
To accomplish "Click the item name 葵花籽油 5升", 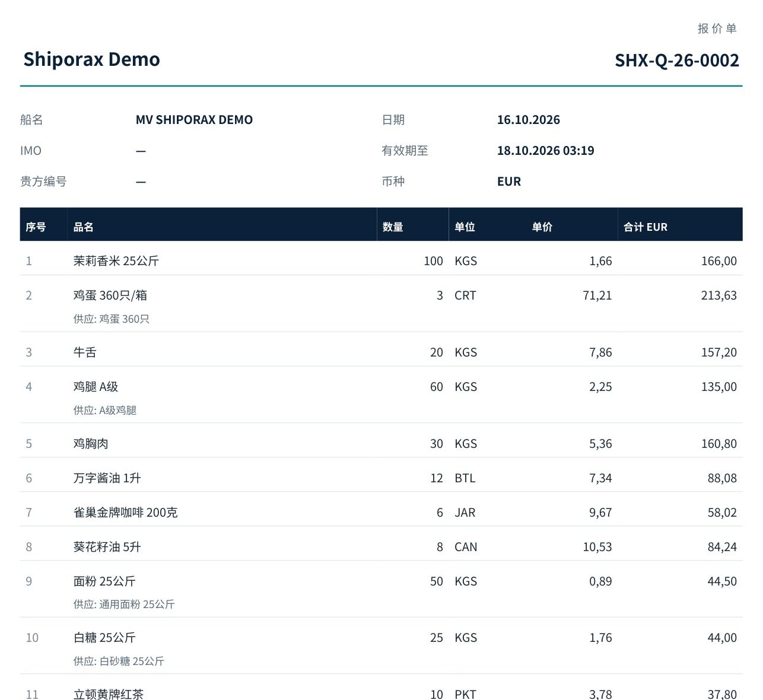I will tap(107, 547).
